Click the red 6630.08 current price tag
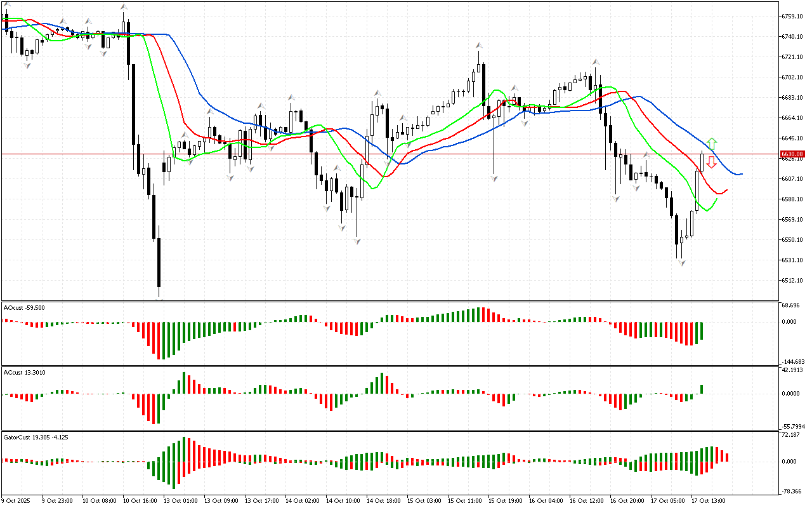The width and height of the screenshot is (812, 508). 793,154
